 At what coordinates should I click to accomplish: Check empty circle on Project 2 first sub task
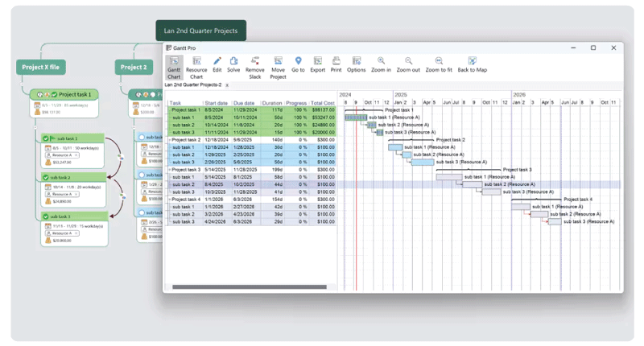tap(142, 137)
